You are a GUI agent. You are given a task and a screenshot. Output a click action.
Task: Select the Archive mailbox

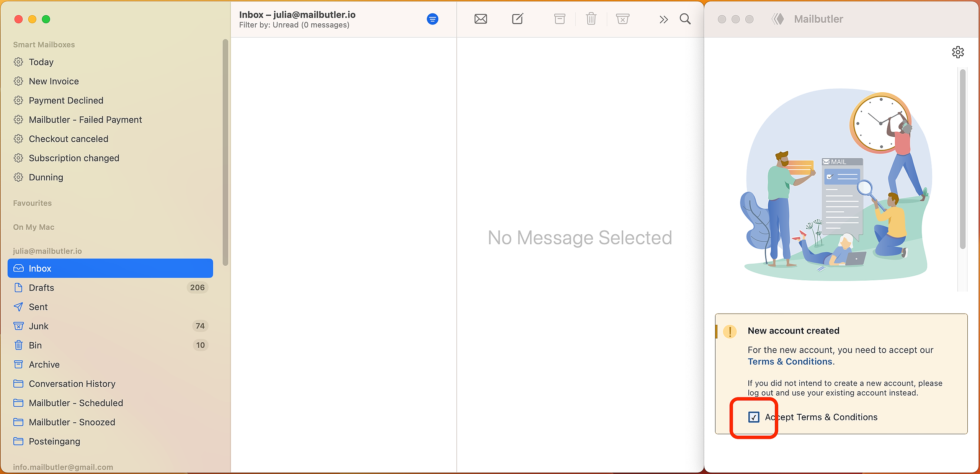click(110, 364)
